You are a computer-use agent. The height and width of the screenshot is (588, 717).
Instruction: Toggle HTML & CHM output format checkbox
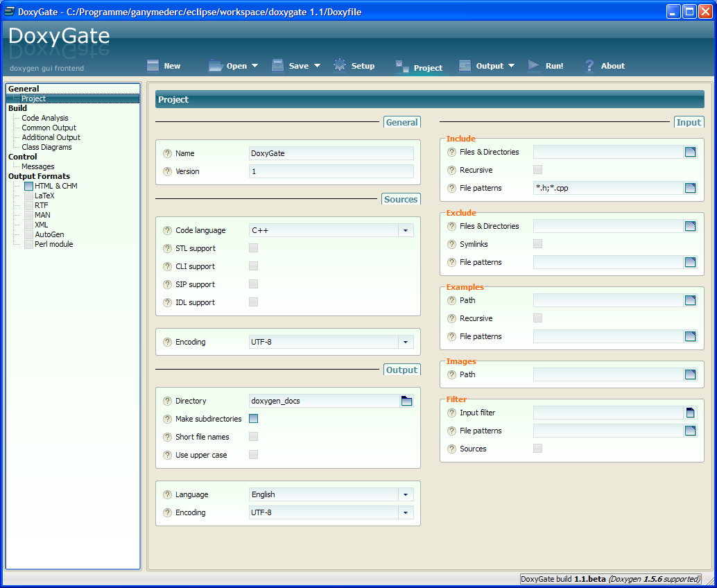click(x=29, y=186)
